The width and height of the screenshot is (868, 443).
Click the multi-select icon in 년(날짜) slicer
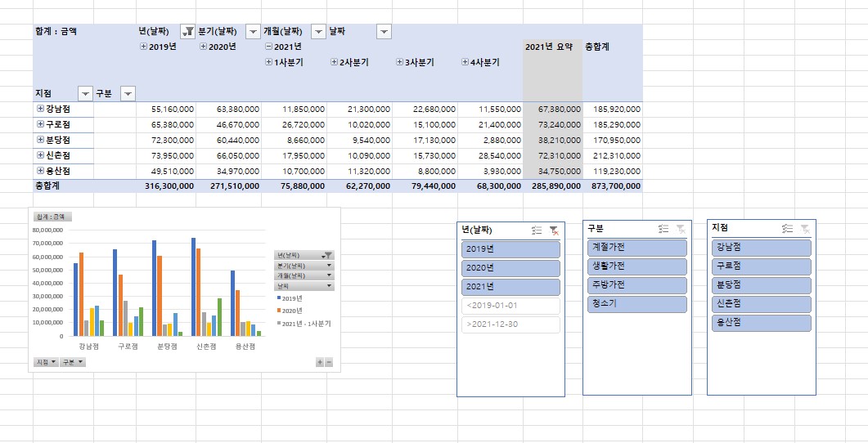click(536, 230)
